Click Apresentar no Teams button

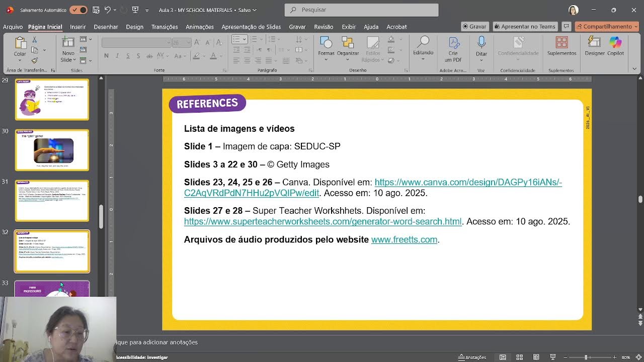tap(525, 27)
